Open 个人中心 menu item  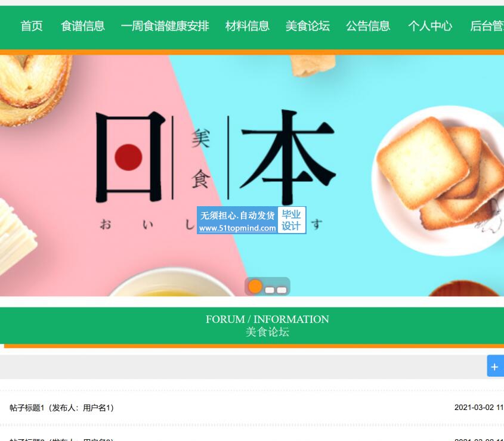click(x=430, y=26)
